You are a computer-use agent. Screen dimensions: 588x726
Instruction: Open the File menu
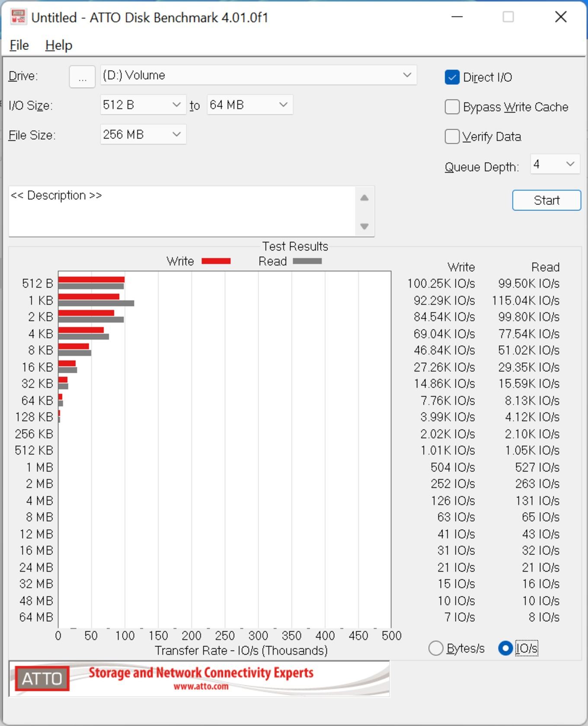(19, 45)
